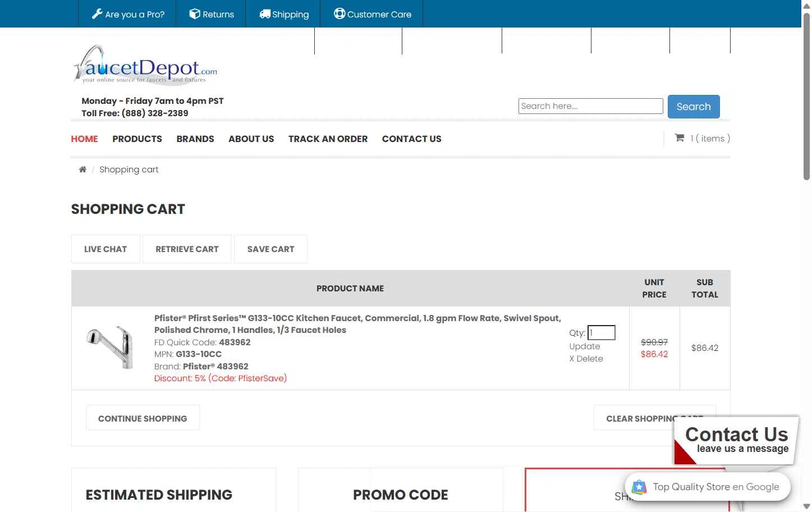Click the SHOPPING CART page heading
812x512 pixels.
click(128, 209)
